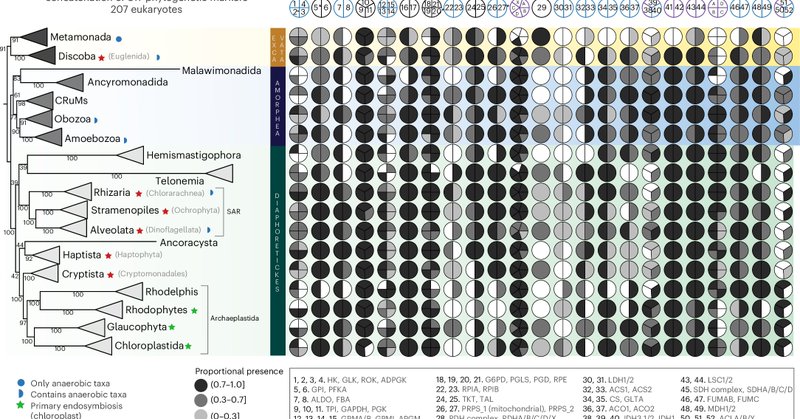This screenshot has width=800, height=419.
Task: Click the gray (Ochrophyta) annotation
Action: pyautogui.click(x=195, y=210)
